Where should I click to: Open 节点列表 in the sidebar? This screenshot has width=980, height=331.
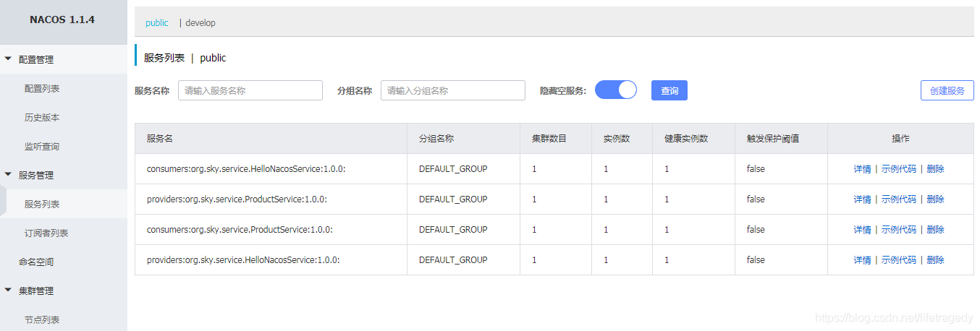(42, 319)
